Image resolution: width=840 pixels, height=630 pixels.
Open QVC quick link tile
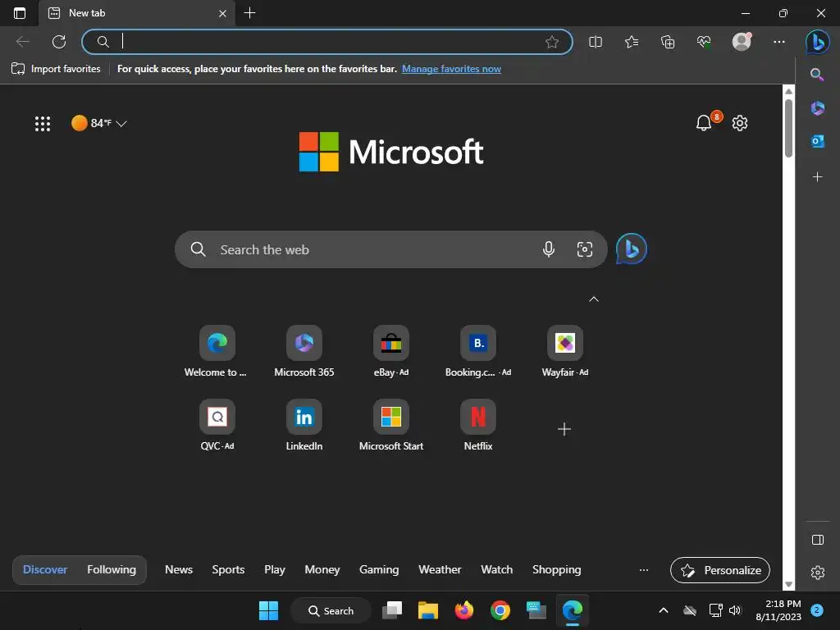tap(217, 426)
